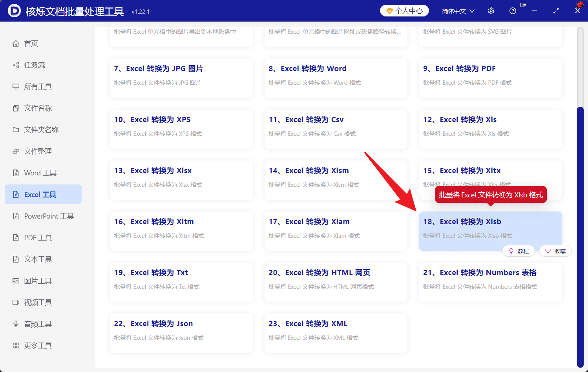Click the Excel 转换为 Numbers 表格 title
This screenshot has width=588, height=372.
(x=480, y=273)
